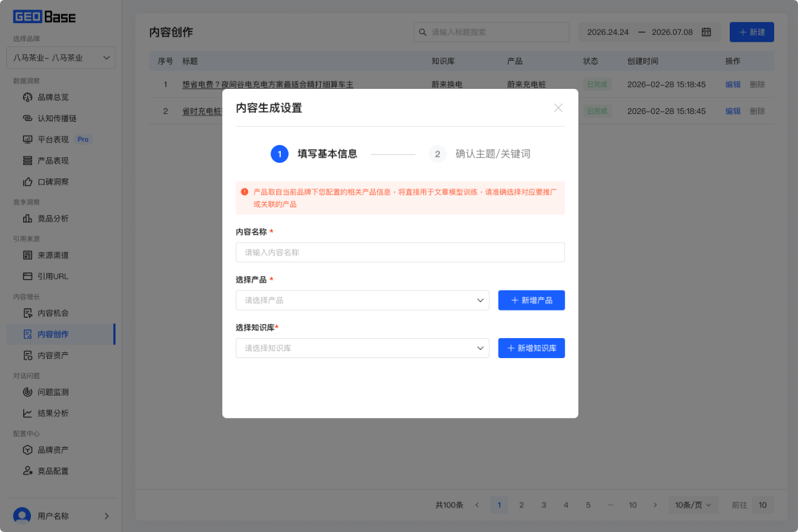This screenshot has height=532, width=798.
Task: Open the 10条/页 page size dropdown
Action: pyautogui.click(x=693, y=505)
